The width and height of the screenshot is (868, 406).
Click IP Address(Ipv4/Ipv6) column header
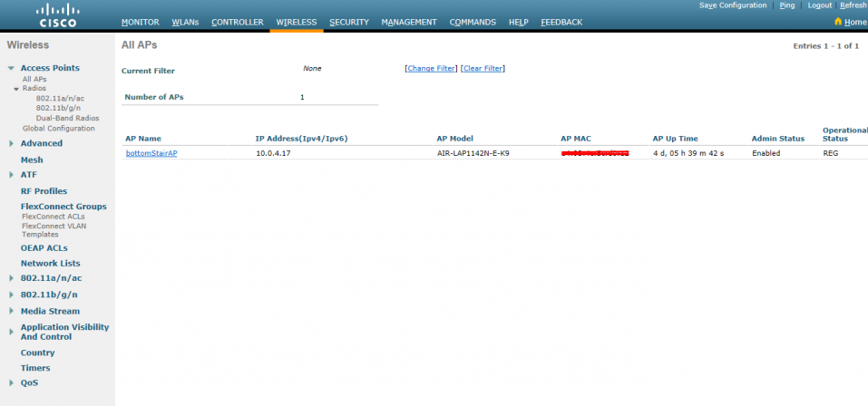pos(301,139)
